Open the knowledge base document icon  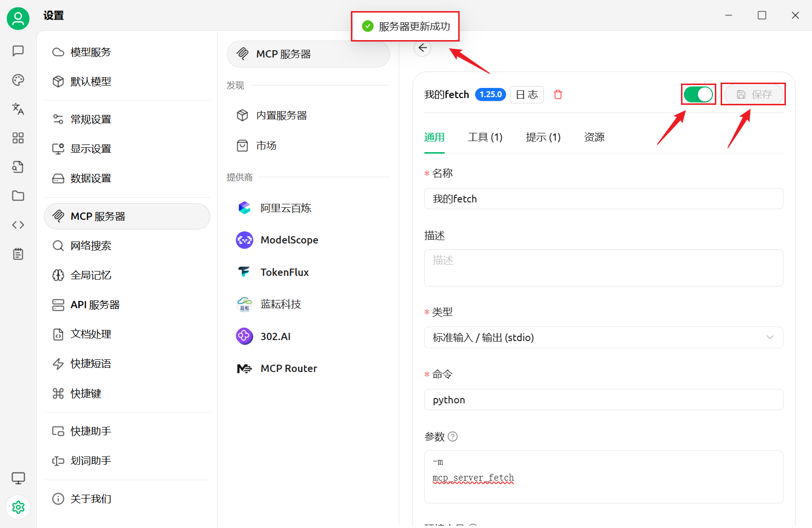pyautogui.click(x=18, y=167)
